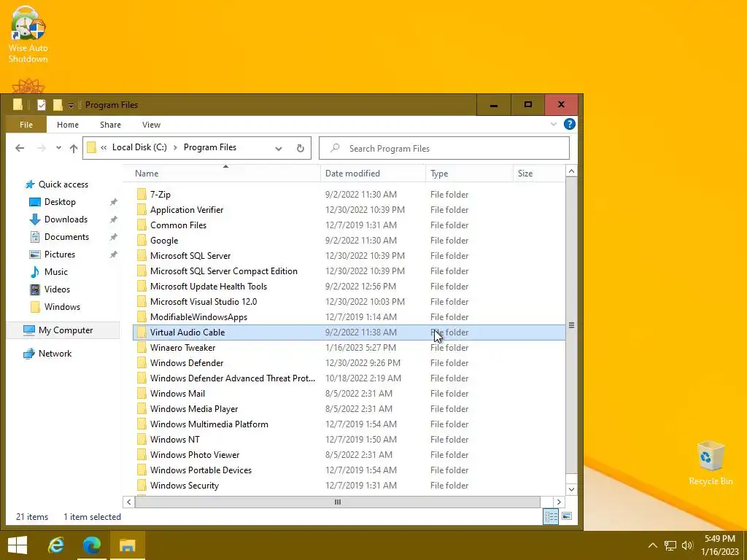Go up one level with Up arrow
Viewport: 747px width, 560px height.
(74, 148)
